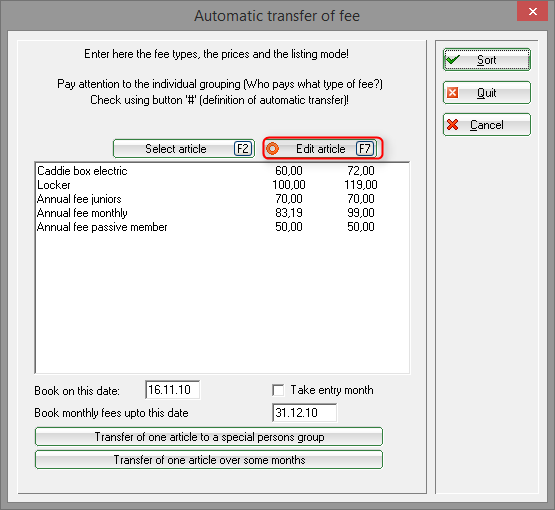Image resolution: width=555 pixels, height=510 pixels.
Task: Select the Caddie box electric row
Action: click(222, 171)
